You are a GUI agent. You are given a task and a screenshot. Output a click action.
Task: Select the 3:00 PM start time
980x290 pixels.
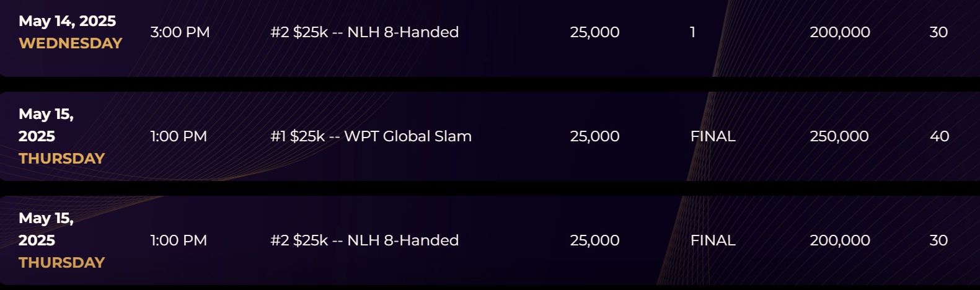pos(180,32)
